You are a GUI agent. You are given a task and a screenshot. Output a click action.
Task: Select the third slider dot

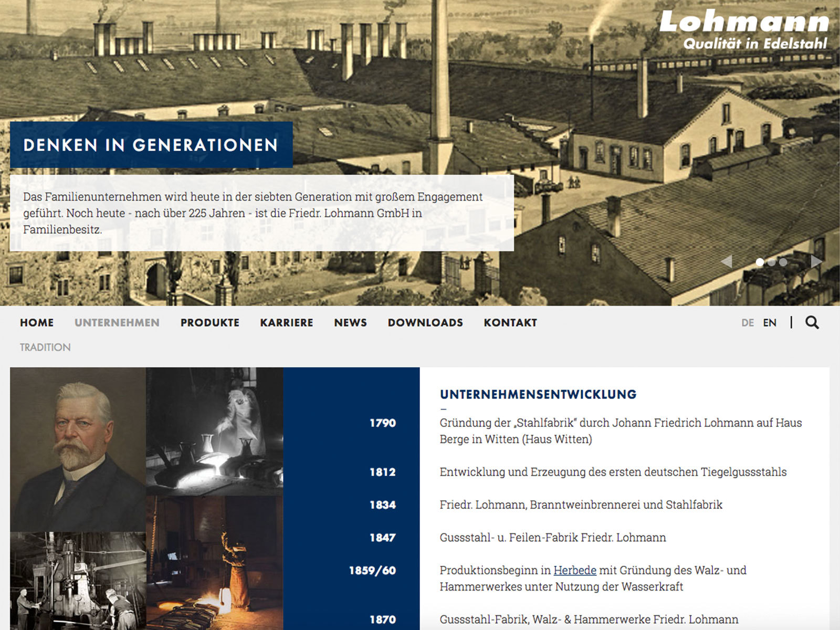click(783, 262)
